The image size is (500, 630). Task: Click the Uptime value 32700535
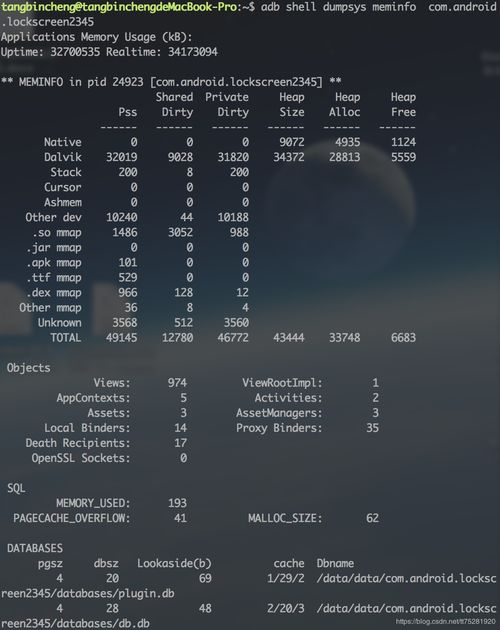coord(75,52)
